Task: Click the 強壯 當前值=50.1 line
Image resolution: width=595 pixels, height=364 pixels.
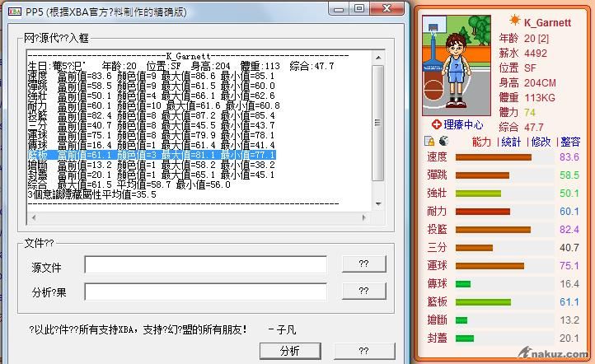Action: [151, 96]
